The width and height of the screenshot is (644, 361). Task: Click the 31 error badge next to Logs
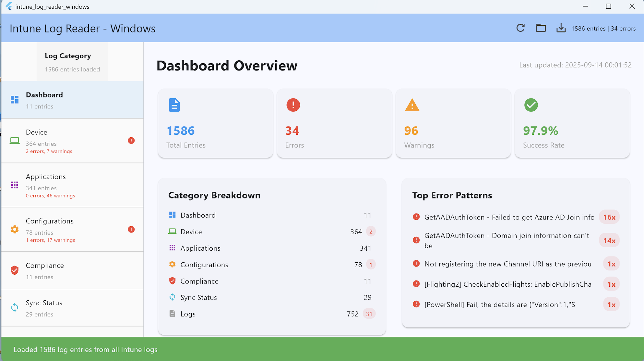click(x=369, y=314)
